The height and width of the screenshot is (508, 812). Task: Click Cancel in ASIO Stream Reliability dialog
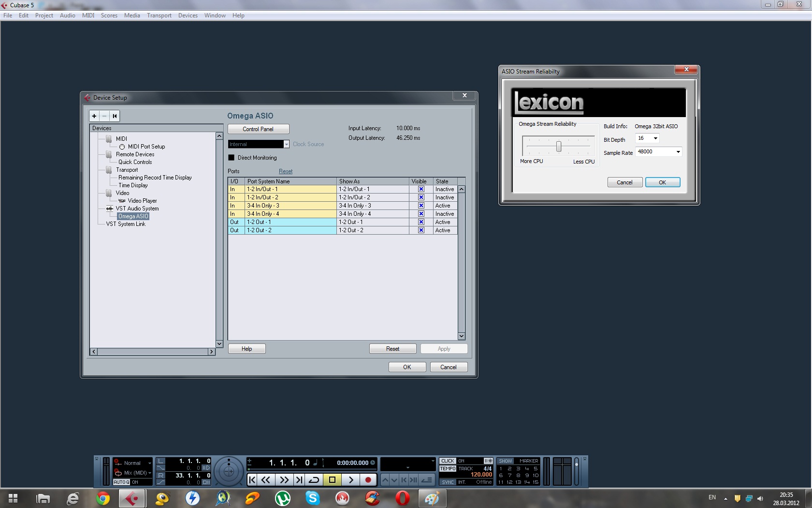click(624, 182)
